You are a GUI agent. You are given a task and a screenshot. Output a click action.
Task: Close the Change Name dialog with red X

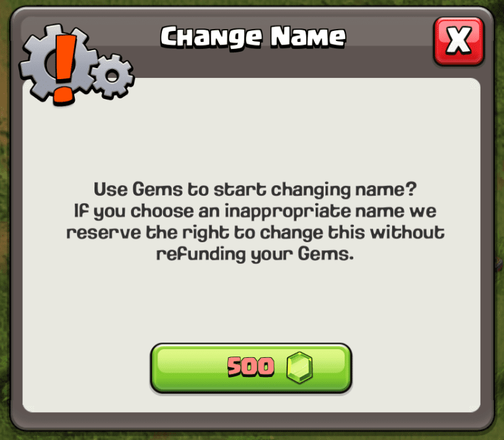coord(458,41)
